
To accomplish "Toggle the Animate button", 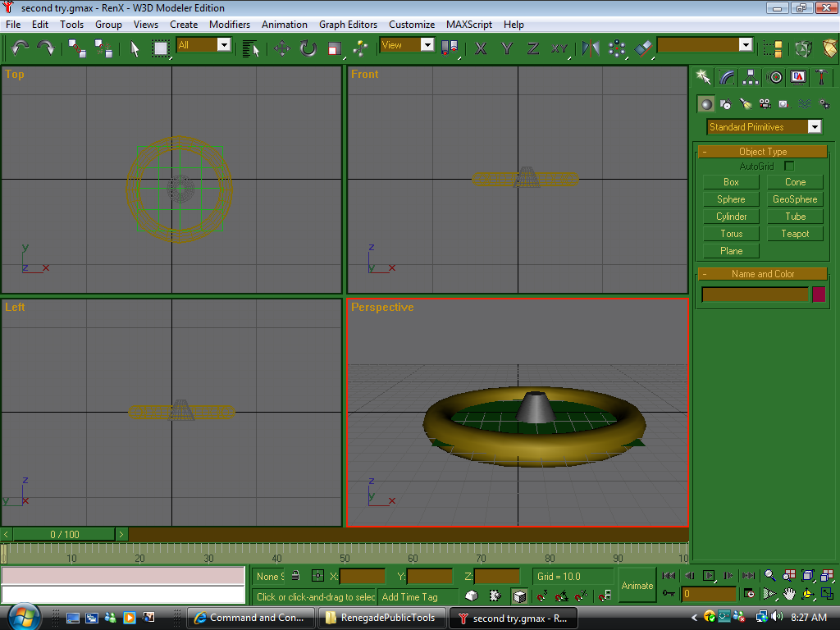I will tap(637, 585).
